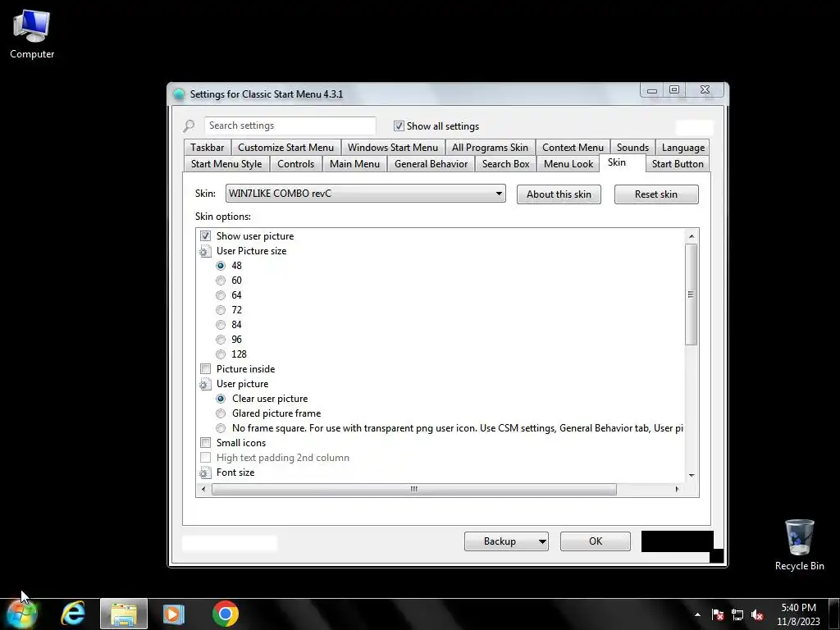This screenshot has height=630, width=840.
Task: Switch to Customize Start Menu tab
Action: [285, 148]
